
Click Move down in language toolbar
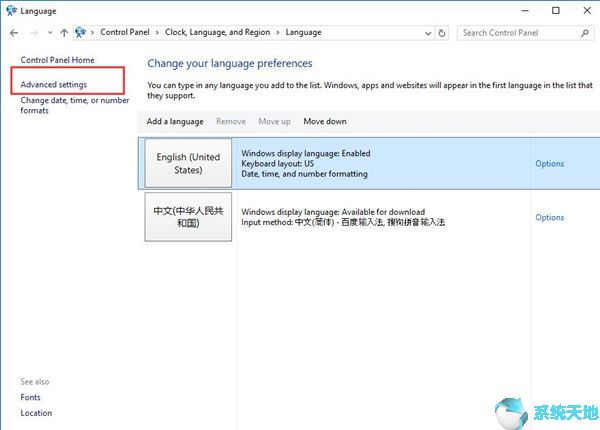click(x=325, y=121)
